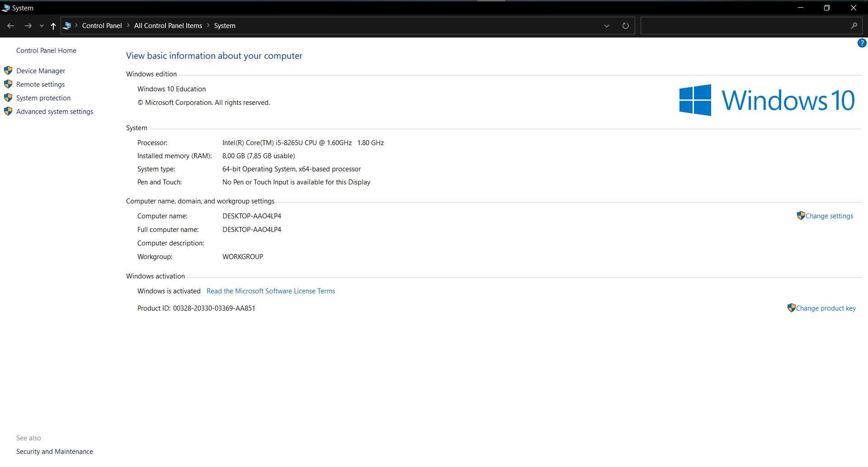Click shield icon next to Change settings
The image size is (868, 467).
click(x=801, y=216)
